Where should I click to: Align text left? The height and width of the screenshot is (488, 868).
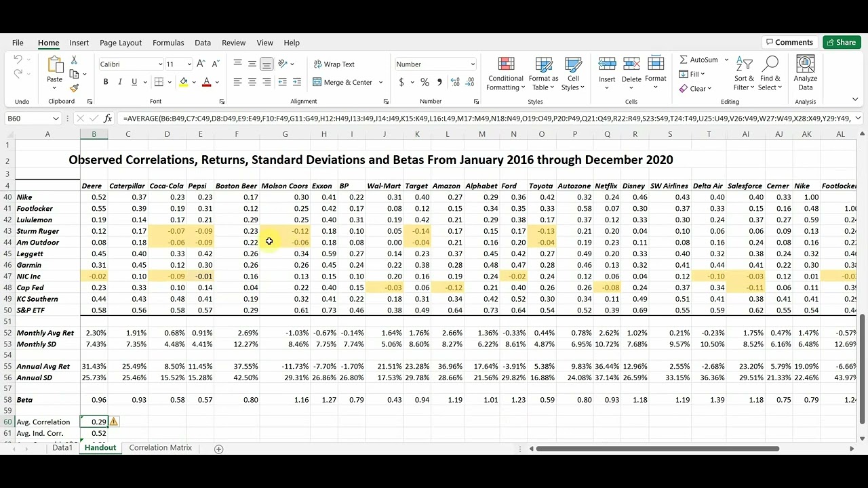pos(237,82)
